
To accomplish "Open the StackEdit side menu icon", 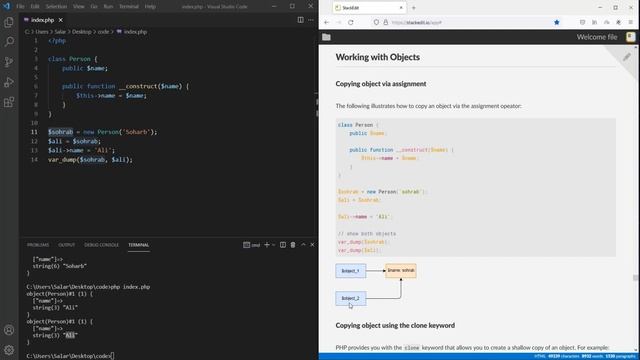I will coord(631,37).
